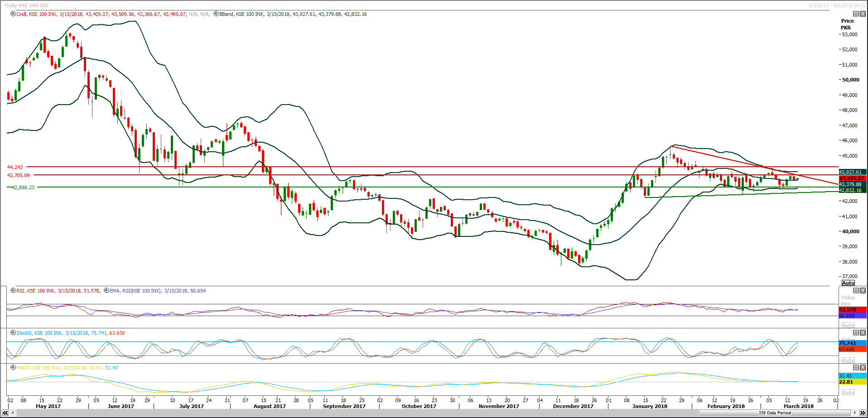Click the chart date range label
868x418 pixels.
pyautogui.click(x=836, y=5)
